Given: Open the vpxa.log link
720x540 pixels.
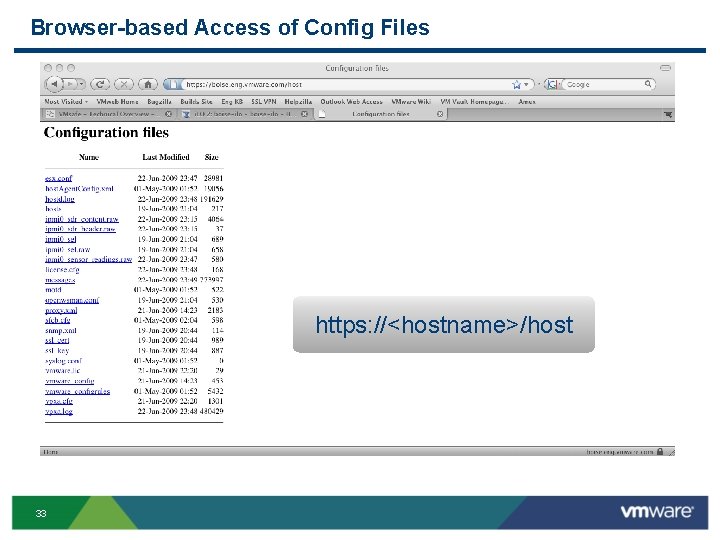Looking at the screenshot, I should (x=59, y=411).
